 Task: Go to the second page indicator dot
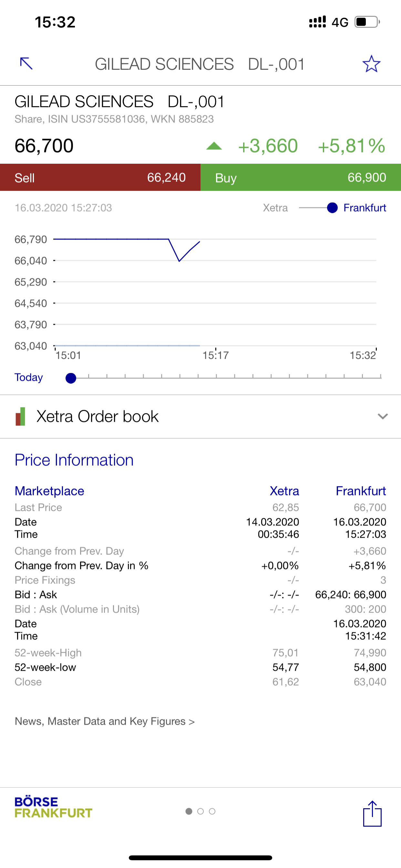coord(200,811)
